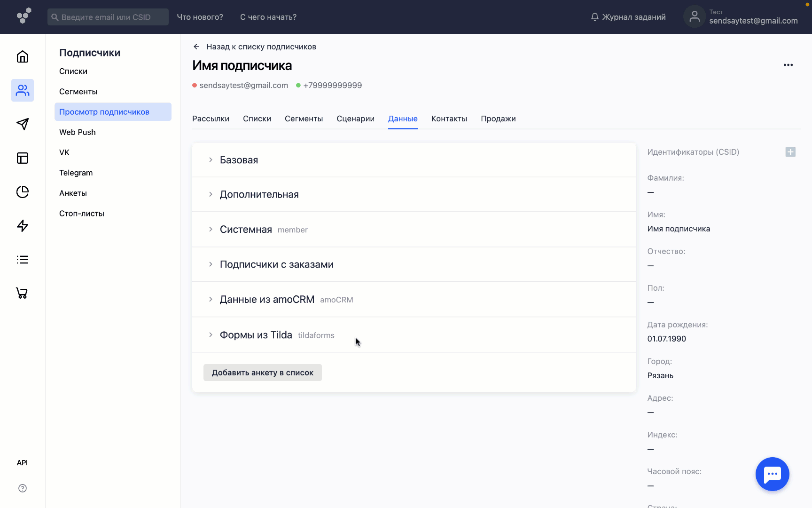This screenshot has height=508, width=812.
Task: Open the Statistics (pie chart) icon
Action: tap(22, 192)
